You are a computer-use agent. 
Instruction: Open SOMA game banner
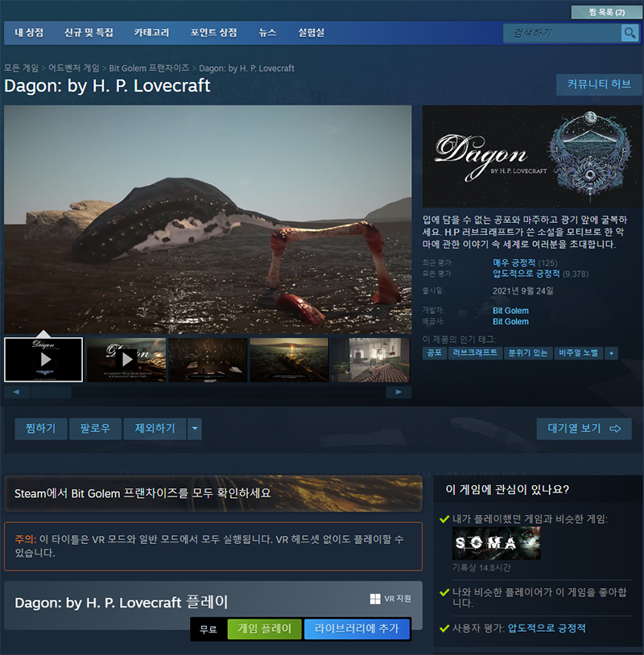tap(497, 543)
